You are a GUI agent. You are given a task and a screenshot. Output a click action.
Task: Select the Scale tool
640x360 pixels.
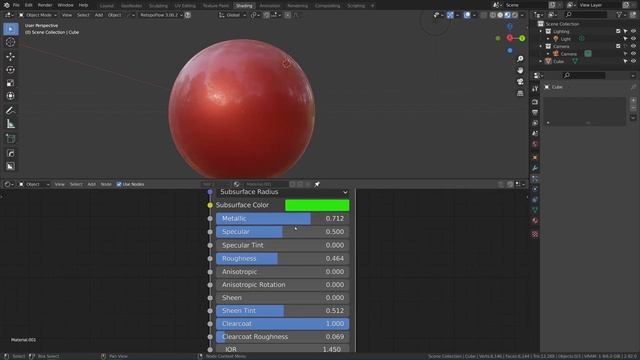tap(11, 83)
